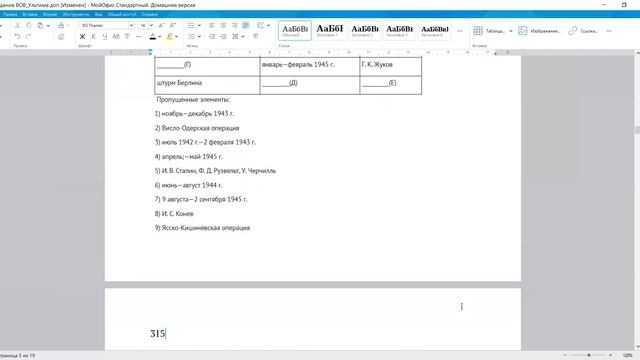
Task: Open the font color dropdown arrow
Action: pos(160,37)
